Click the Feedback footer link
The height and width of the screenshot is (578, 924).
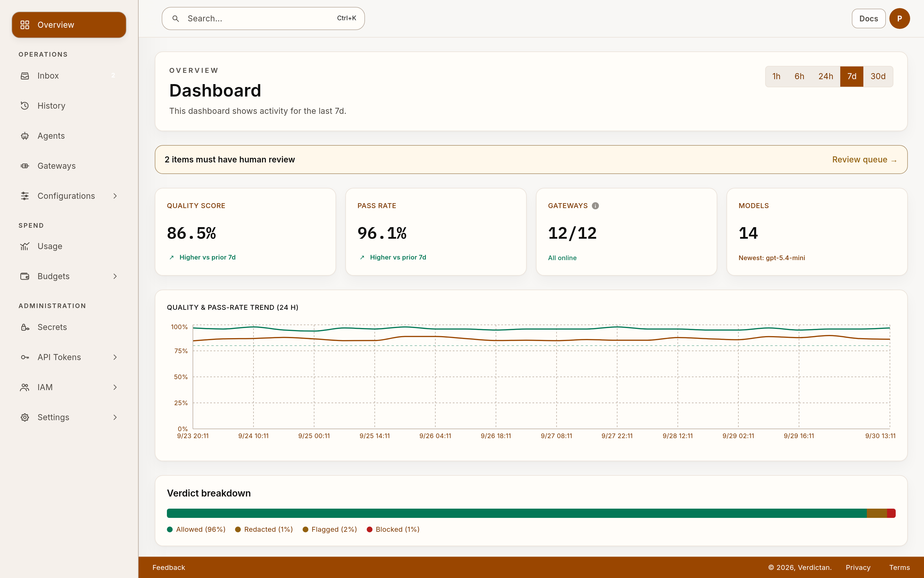point(169,567)
